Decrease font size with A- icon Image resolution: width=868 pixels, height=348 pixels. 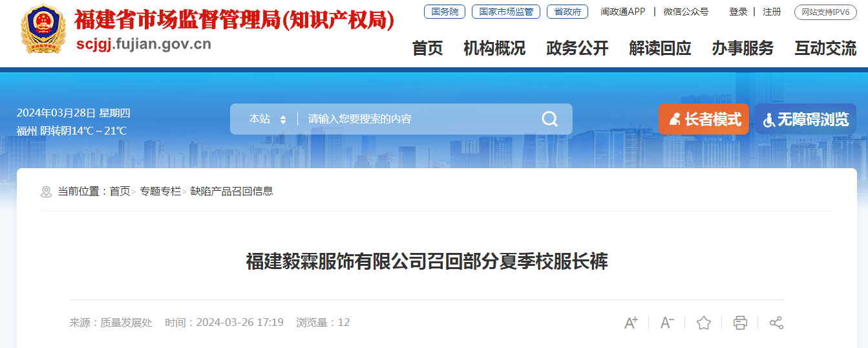click(667, 323)
